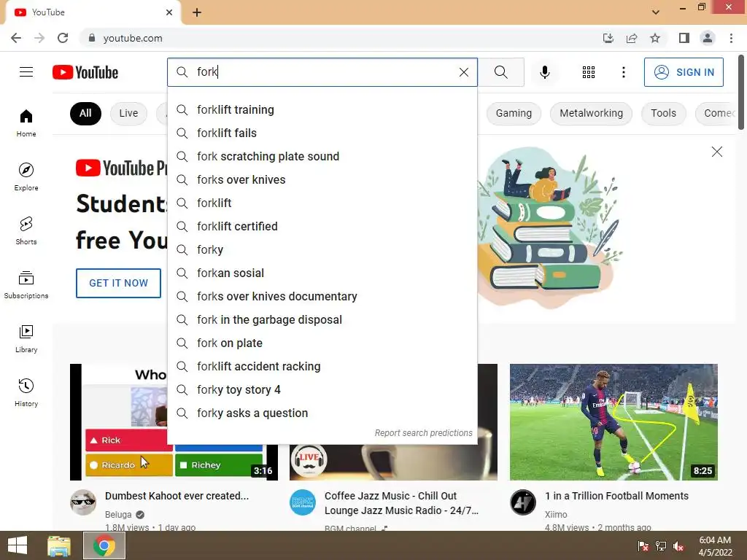Click the GET IT NOW button
Image resolution: width=747 pixels, height=560 pixels.
119,283
